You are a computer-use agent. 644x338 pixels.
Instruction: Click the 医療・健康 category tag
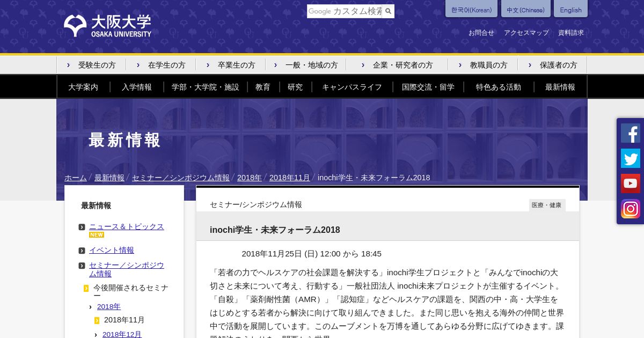coord(547,205)
